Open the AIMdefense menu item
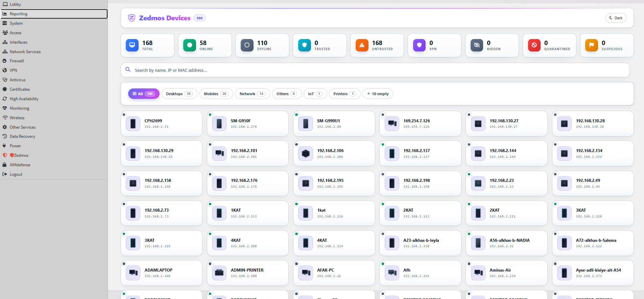The height and width of the screenshot is (299, 644). point(54,165)
